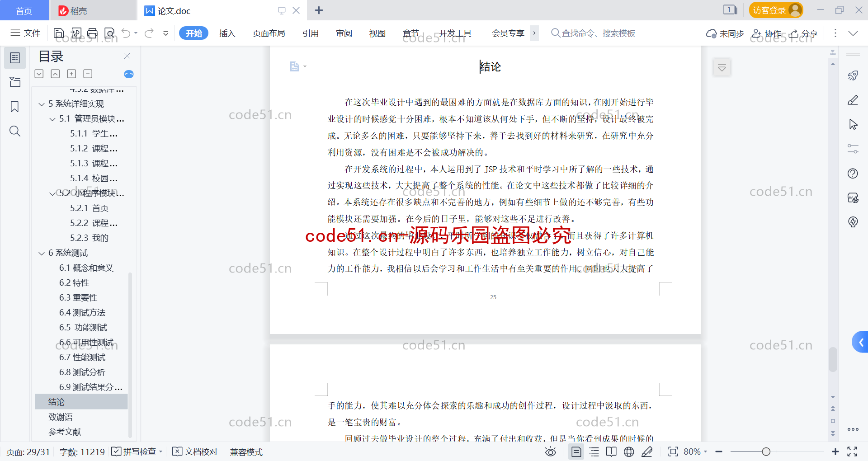868x461 pixels.
Task: Collapse the 5.2 小程序模块 tree node
Action: 52,194
